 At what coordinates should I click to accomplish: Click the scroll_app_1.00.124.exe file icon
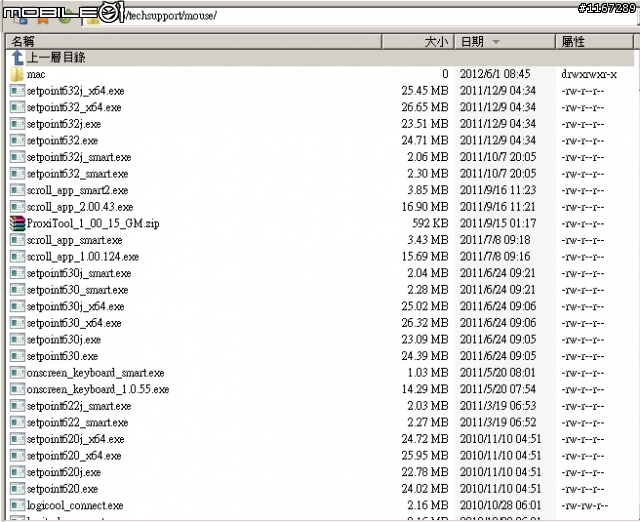[x=17, y=257]
